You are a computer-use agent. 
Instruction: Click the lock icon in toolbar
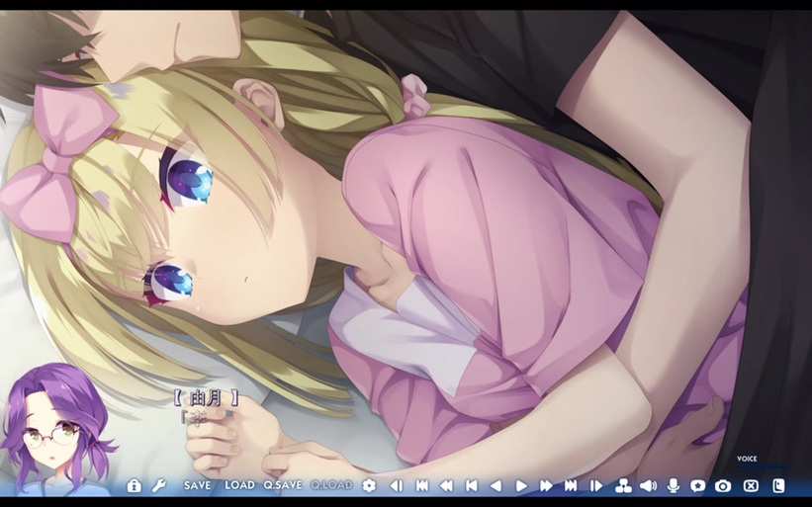pyautogui.click(x=135, y=486)
